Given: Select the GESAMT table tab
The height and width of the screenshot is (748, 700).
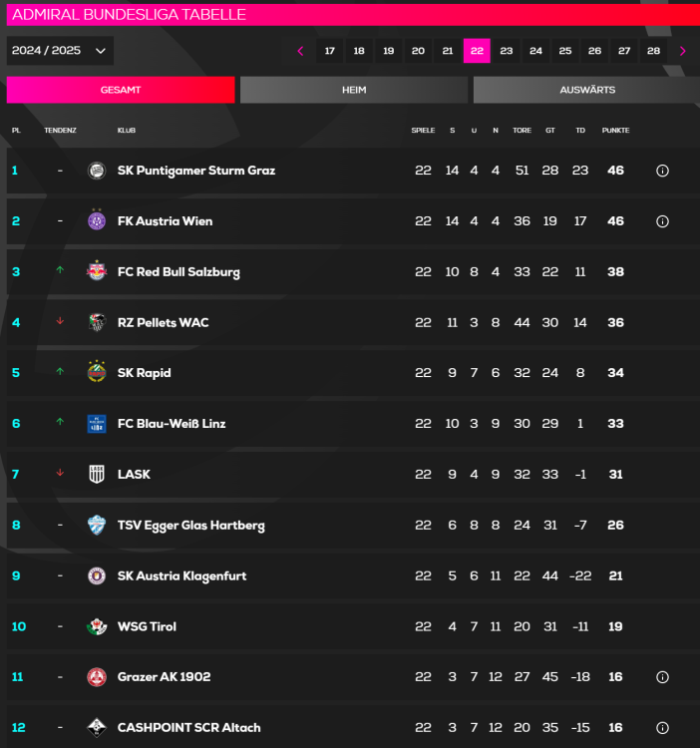Looking at the screenshot, I should coord(121,90).
